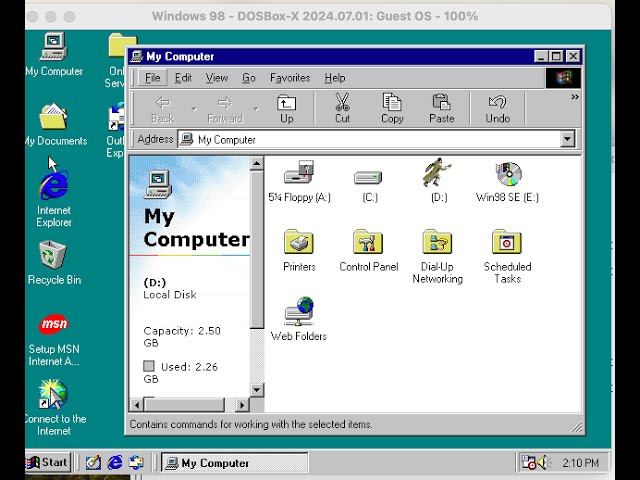Click My Computer taskbar button
640x480 pixels.
(x=235, y=463)
